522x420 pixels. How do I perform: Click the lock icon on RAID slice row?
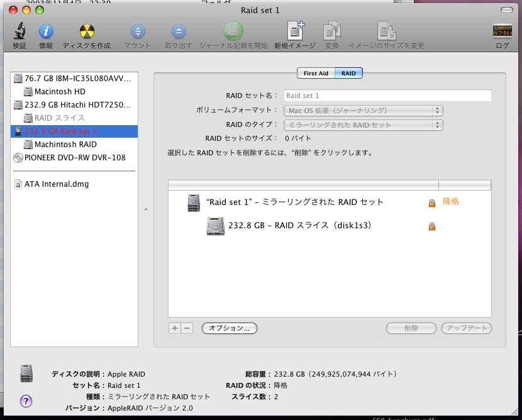pyautogui.click(x=431, y=226)
